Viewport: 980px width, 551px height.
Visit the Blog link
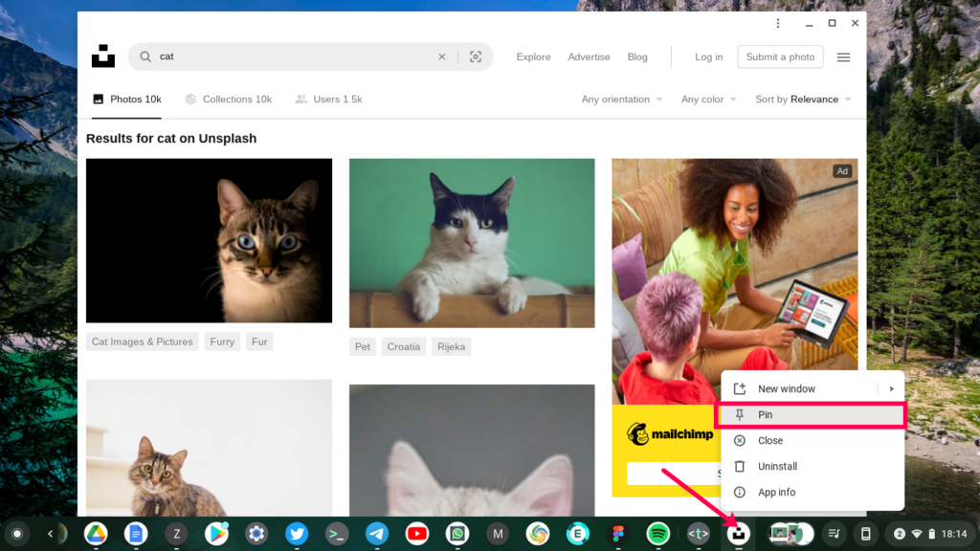[637, 56]
